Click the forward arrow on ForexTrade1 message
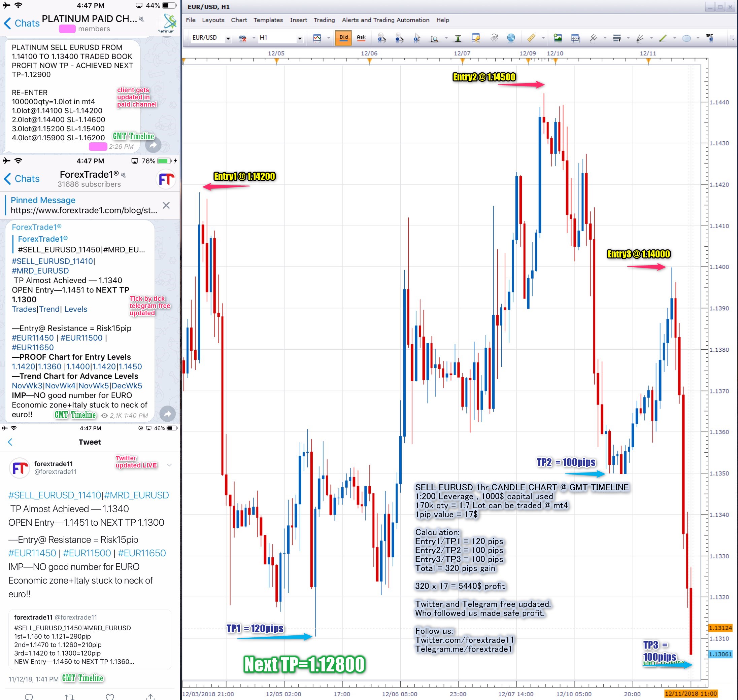Screen dimensions: 738x700 (x=167, y=413)
